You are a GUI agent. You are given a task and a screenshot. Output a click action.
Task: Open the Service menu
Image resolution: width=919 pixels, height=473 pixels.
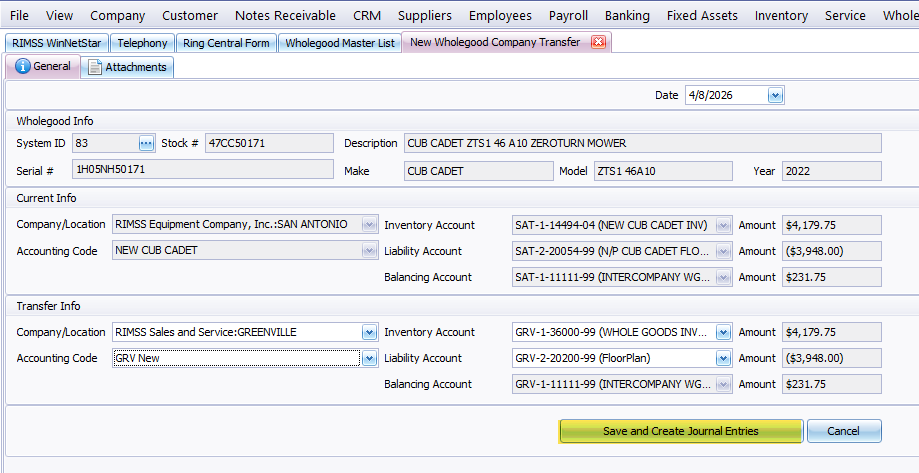point(845,15)
